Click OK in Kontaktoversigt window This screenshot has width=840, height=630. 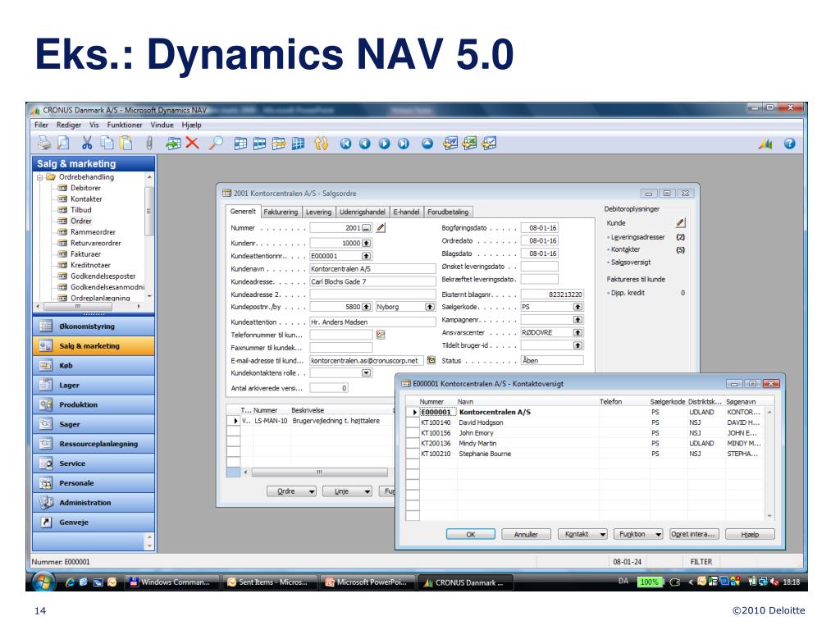pos(470,534)
